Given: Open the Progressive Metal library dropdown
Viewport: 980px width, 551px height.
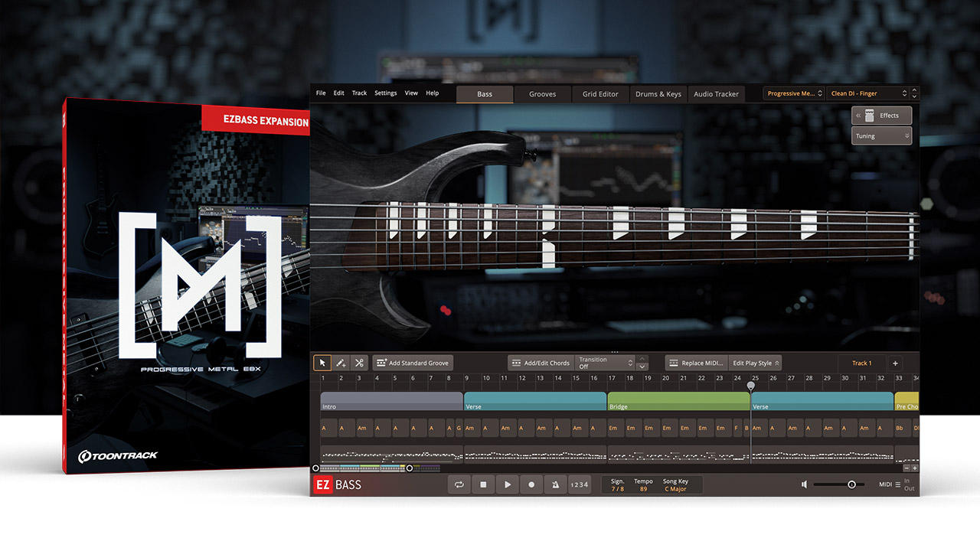Looking at the screenshot, I should pos(795,93).
